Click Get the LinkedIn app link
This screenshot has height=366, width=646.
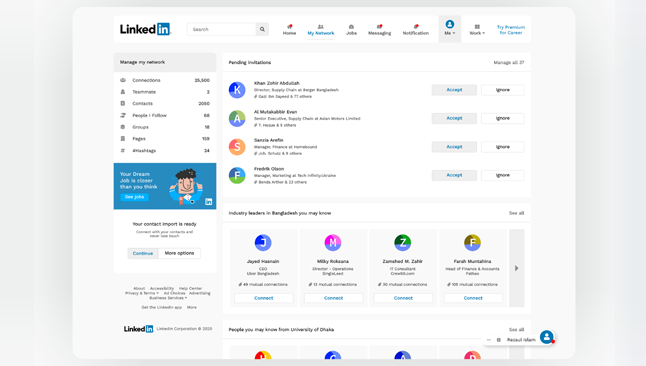pos(162,307)
